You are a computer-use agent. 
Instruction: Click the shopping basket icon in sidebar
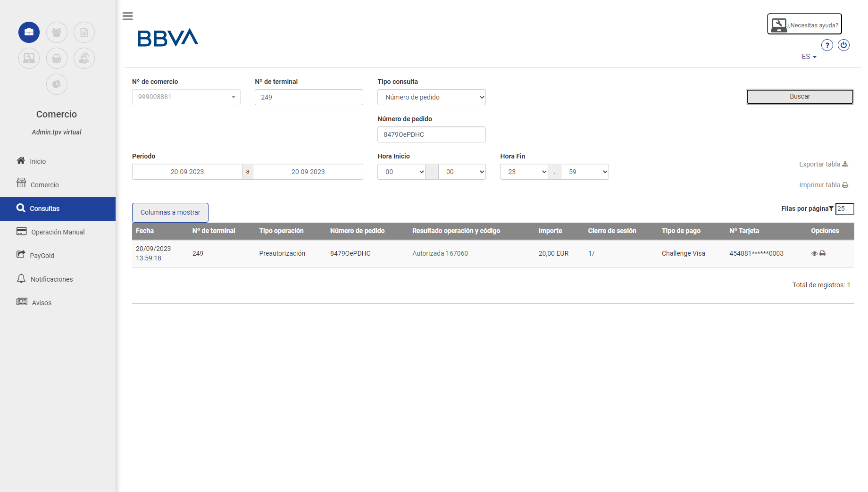point(57,58)
